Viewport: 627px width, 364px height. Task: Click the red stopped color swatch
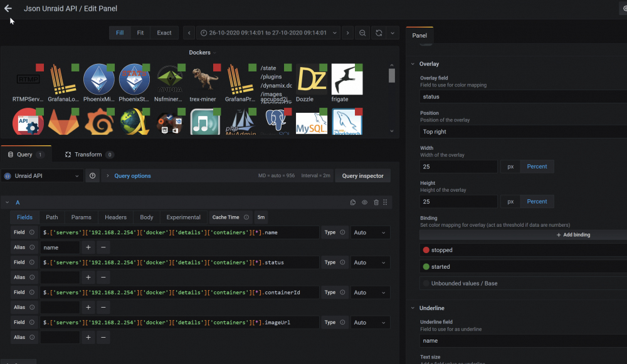(426, 250)
